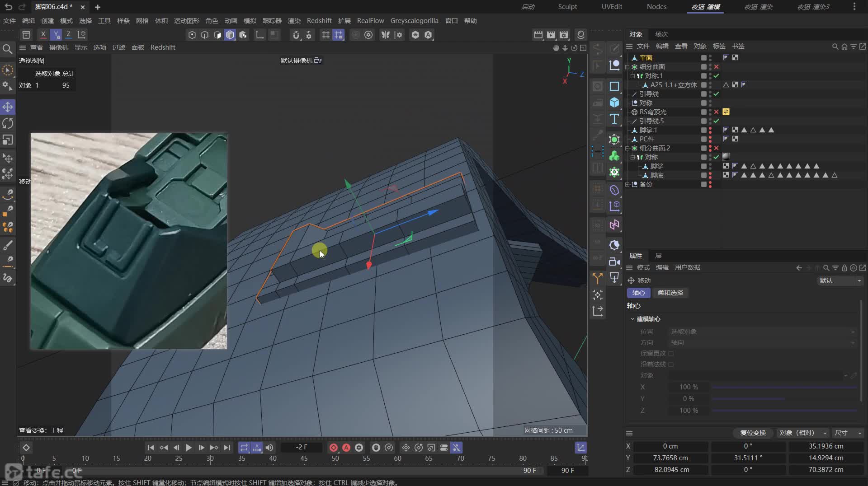Click the record keyframe button
Screen dimensions: 868x486
coord(334,448)
